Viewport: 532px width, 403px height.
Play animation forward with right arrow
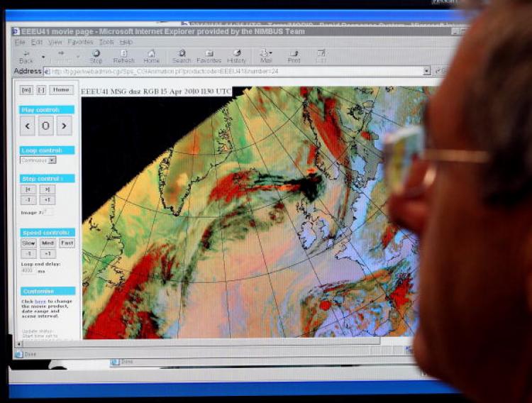[x=64, y=126]
